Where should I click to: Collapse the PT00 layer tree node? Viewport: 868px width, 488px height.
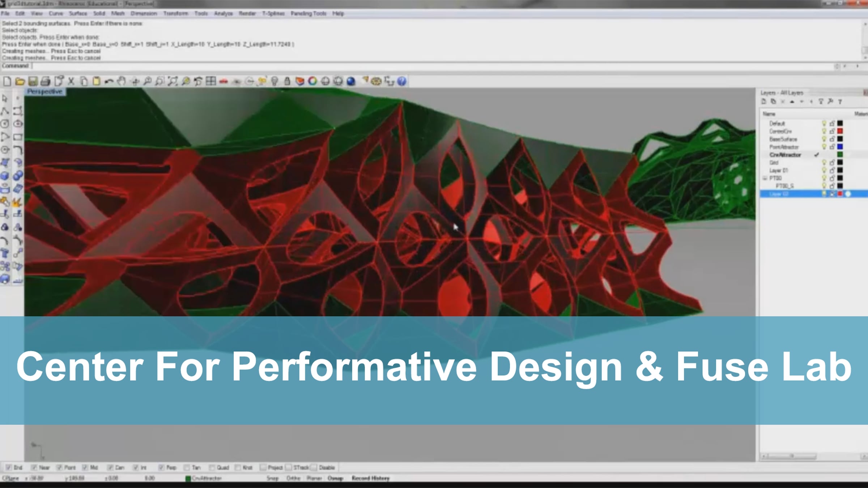[765, 178]
